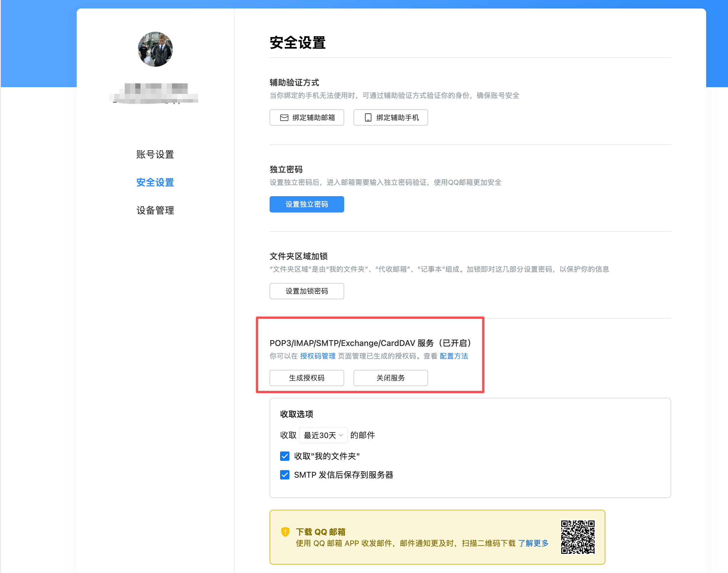Click the 关闭服务 button
Image resolution: width=728 pixels, height=573 pixels.
tap(391, 378)
